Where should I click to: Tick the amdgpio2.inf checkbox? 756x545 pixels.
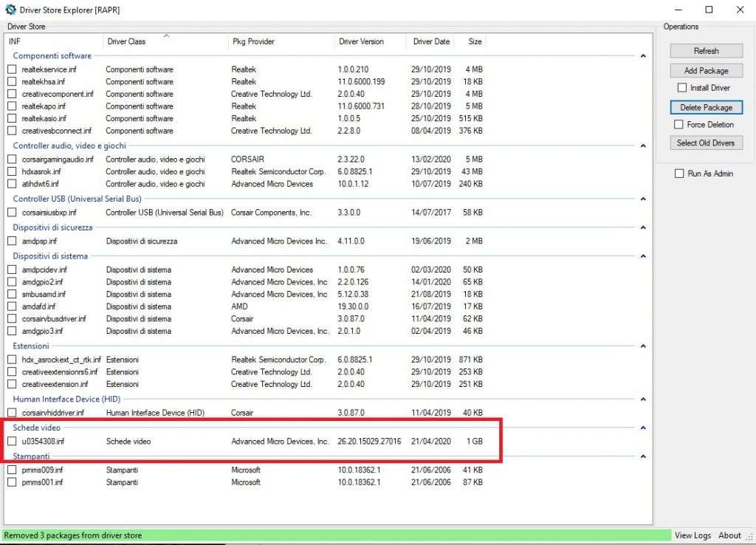12,282
